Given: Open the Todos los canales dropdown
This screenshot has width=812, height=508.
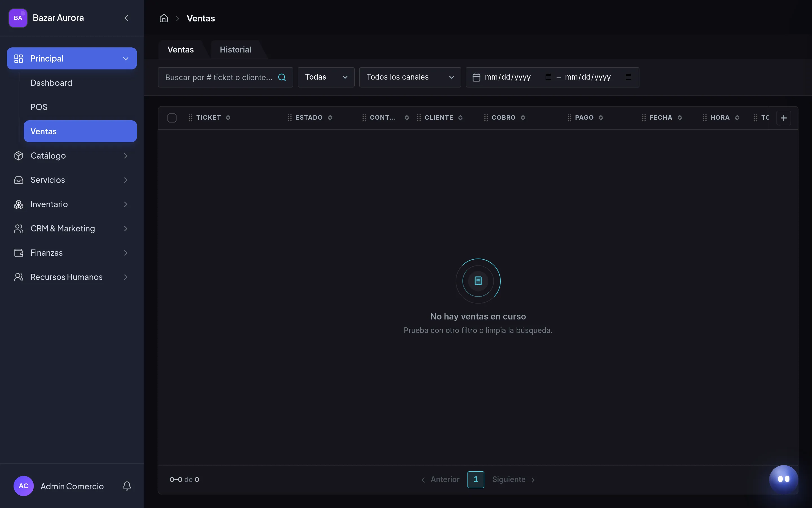Looking at the screenshot, I should tap(410, 77).
